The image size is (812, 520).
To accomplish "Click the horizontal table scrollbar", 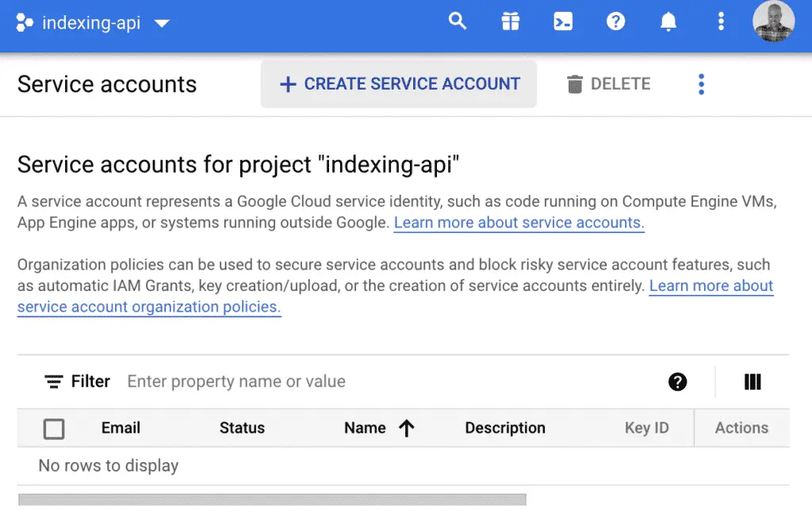I will [x=273, y=500].
